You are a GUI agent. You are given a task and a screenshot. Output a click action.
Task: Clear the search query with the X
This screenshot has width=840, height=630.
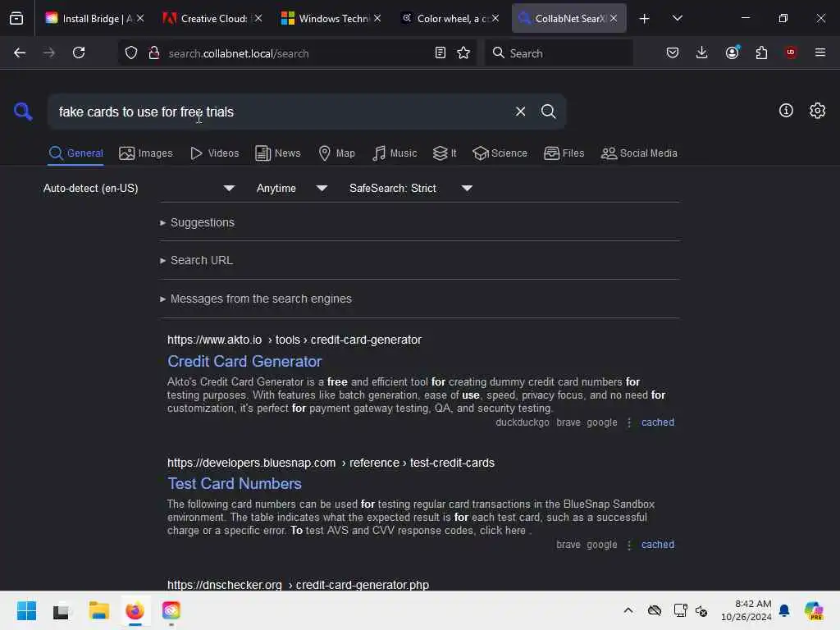point(520,112)
